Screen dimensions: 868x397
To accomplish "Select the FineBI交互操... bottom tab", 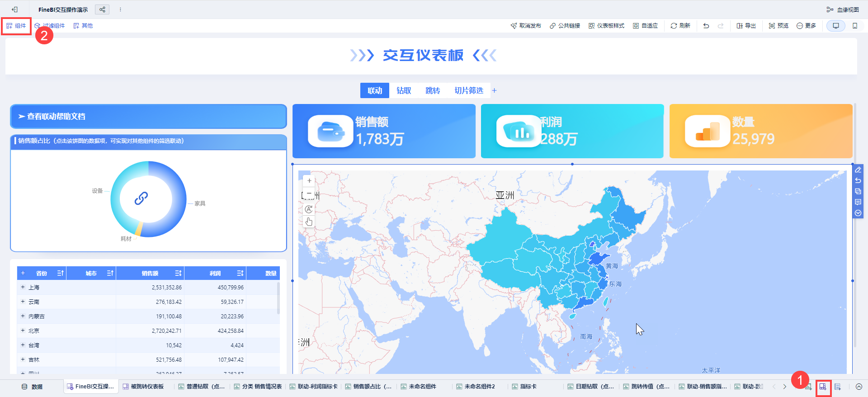I will (90, 387).
